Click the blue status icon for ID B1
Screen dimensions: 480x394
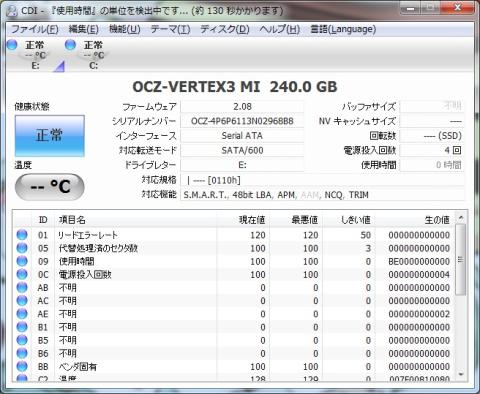[22, 327]
